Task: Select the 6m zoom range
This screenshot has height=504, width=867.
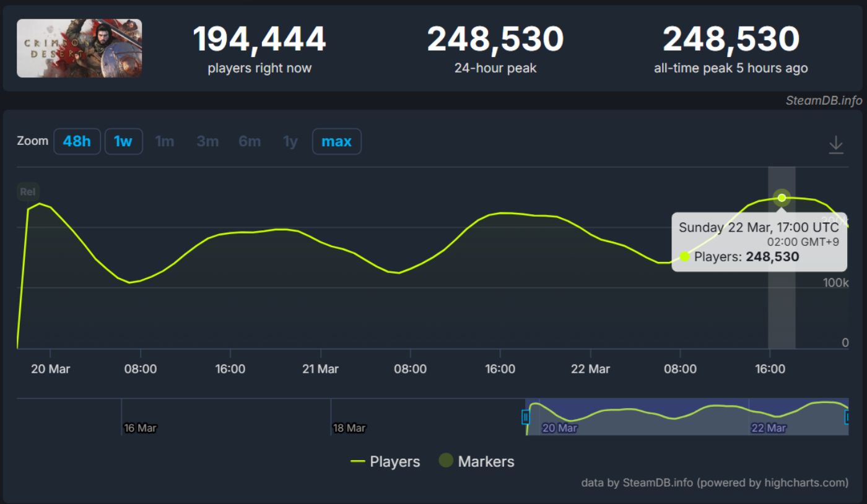Action: (250, 142)
